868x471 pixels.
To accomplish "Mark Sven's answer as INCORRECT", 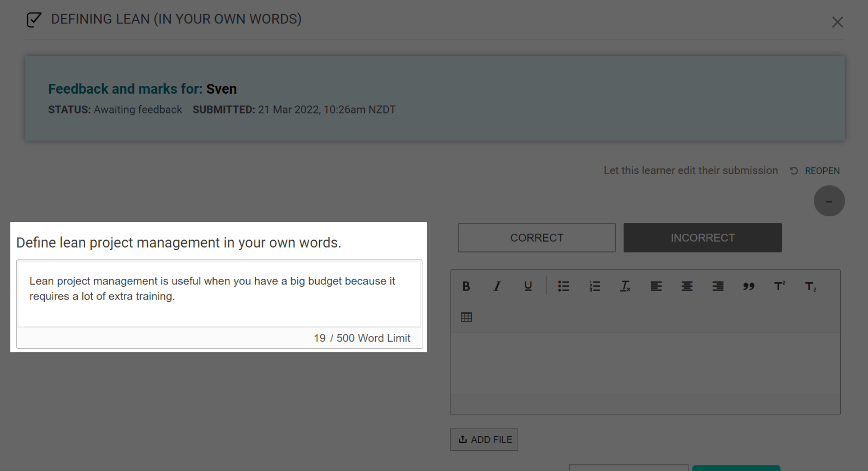I will pyautogui.click(x=702, y=238).
